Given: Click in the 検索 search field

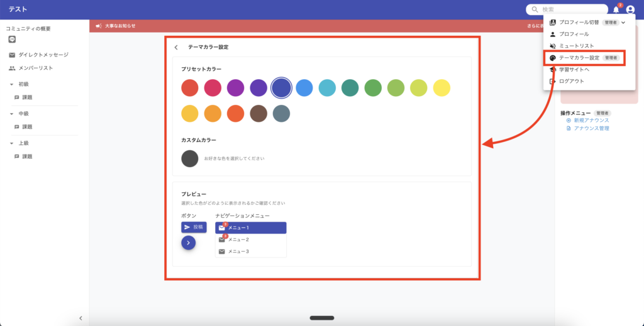Looking at the screenshot, I should coord(567,9).
